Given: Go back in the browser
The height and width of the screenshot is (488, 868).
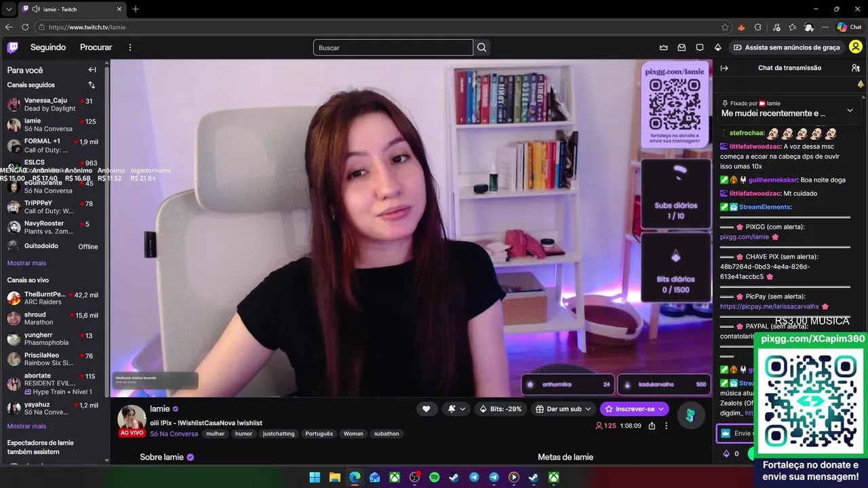Looking at the screenshot, I should coord(9,27).
